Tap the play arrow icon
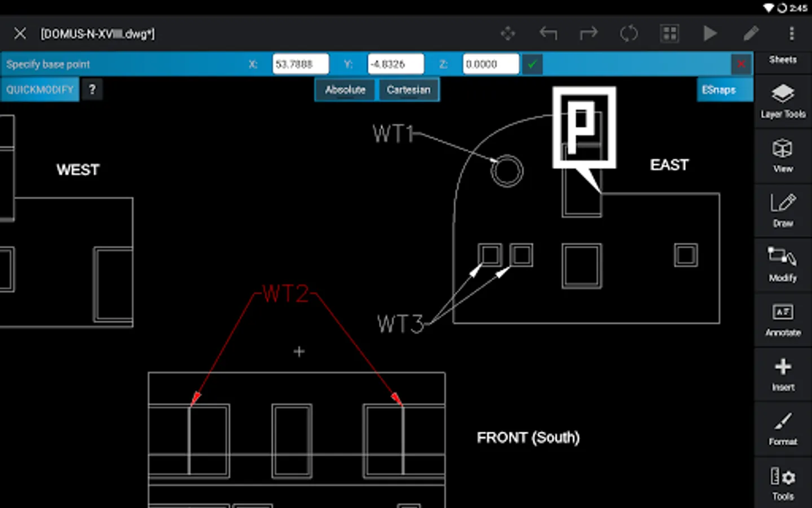This screenshot has width=812, height=508. point(710,34)
